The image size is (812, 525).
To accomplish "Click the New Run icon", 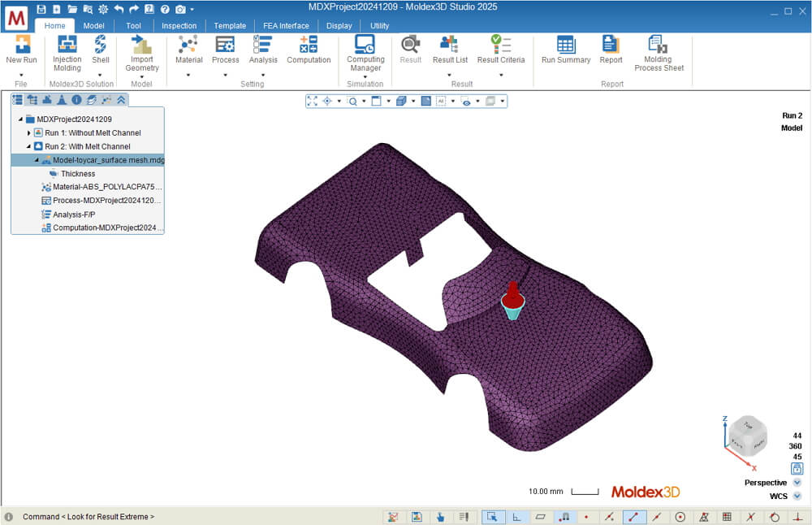I will click(x=22, y=45).
